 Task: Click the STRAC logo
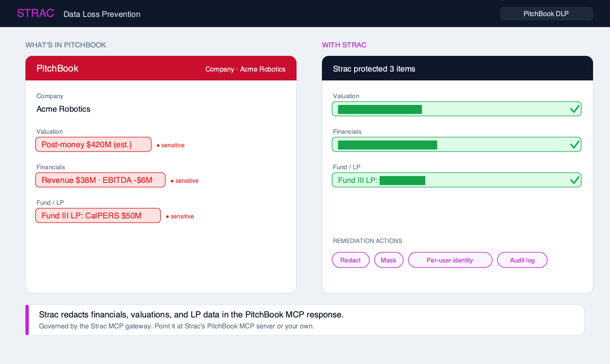click(x=36, y=13)
